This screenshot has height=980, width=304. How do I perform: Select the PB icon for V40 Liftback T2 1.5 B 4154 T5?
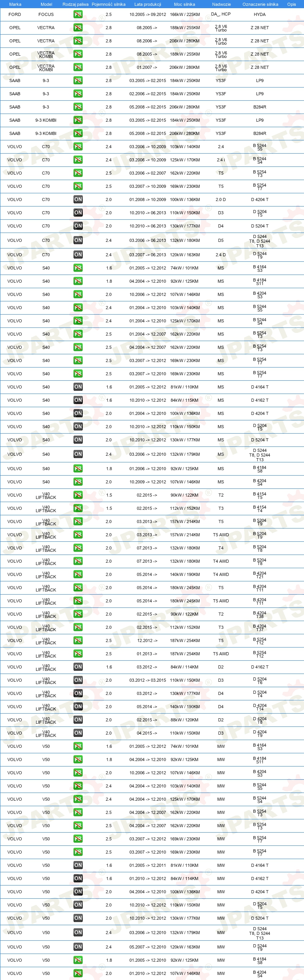pos(78,495)
